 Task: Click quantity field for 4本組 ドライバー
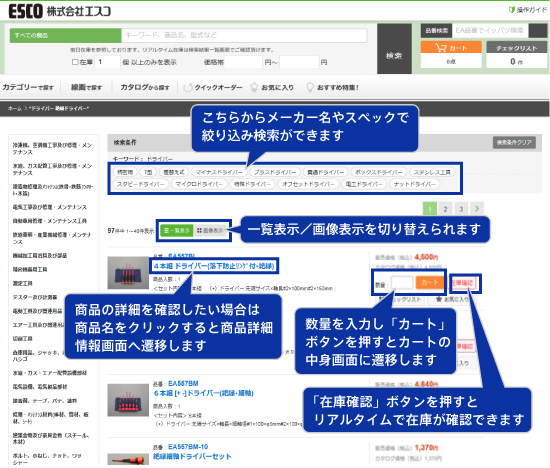402,283
